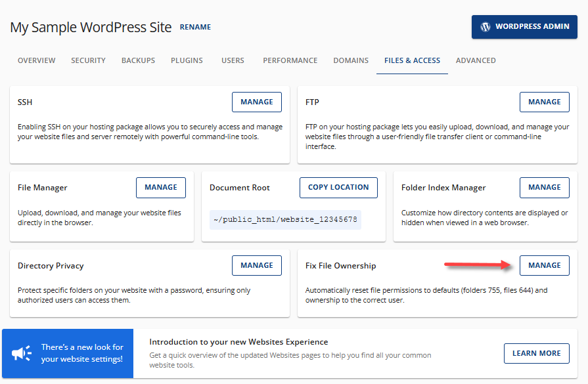Click Learn More about Websites Experience
588x384 pixels.
click(537, 353)
